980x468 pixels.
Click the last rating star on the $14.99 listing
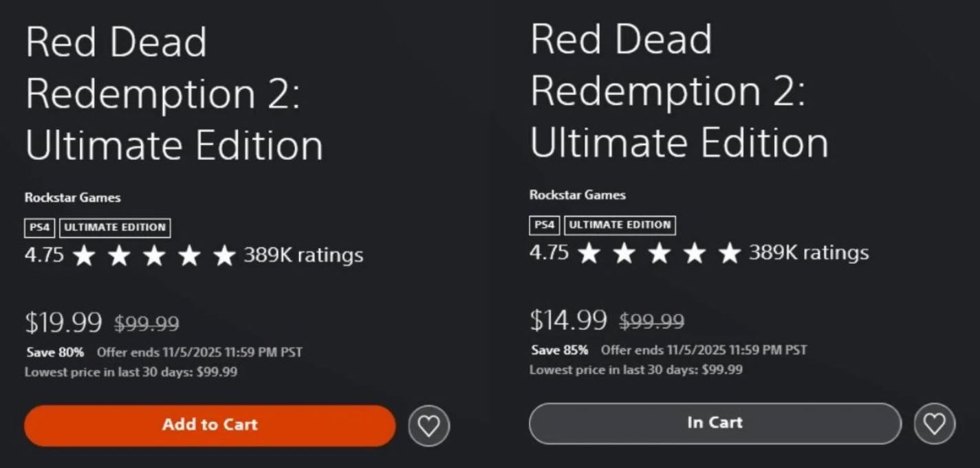[x=729, y=253]
